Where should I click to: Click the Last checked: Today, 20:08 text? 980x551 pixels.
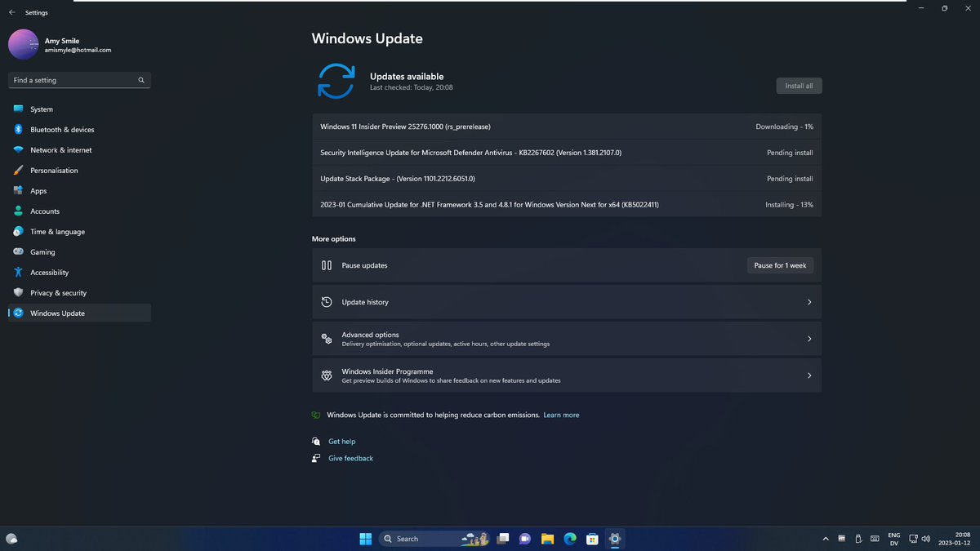click(411, 87)
